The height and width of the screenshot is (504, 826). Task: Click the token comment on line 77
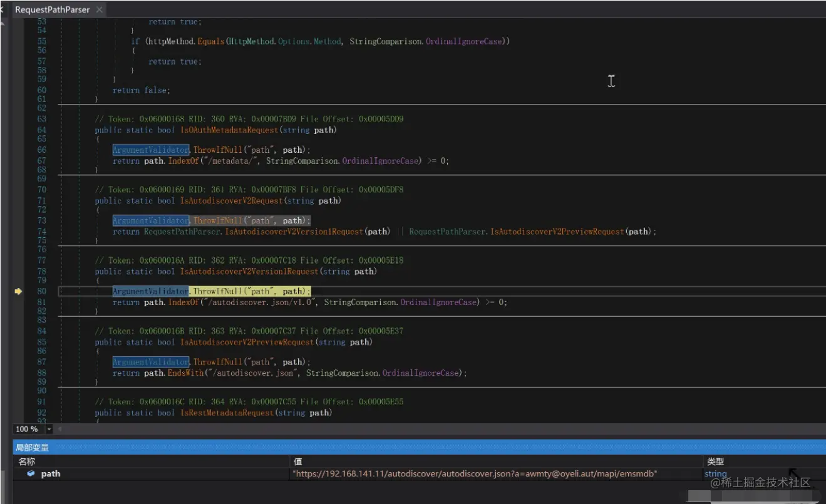point(249,260)
